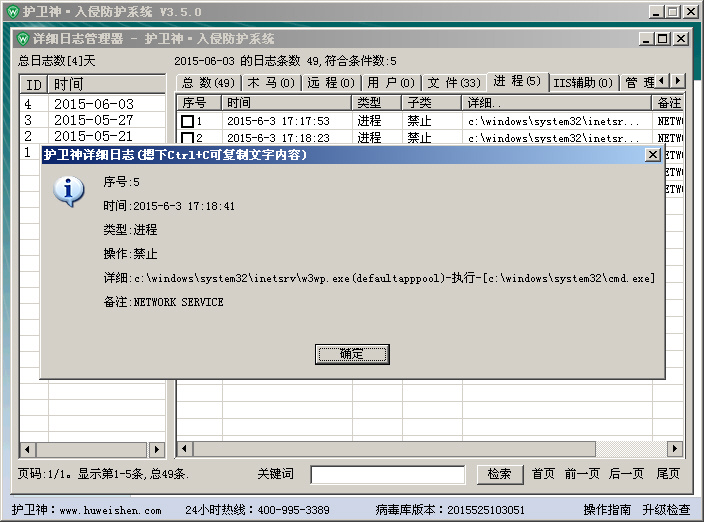Switch to the 木马(0) tab
Viewport: 704px width, 522px height.
[271, 83]
